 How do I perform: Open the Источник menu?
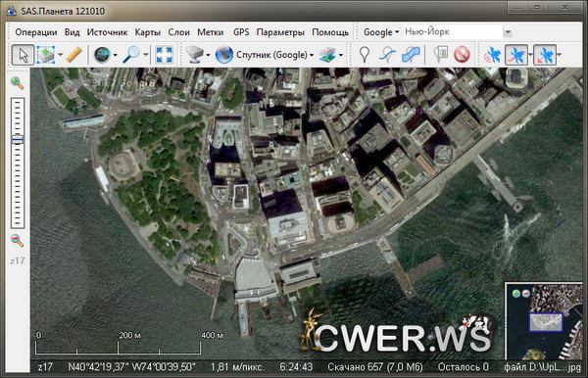(x=107, y=32)
